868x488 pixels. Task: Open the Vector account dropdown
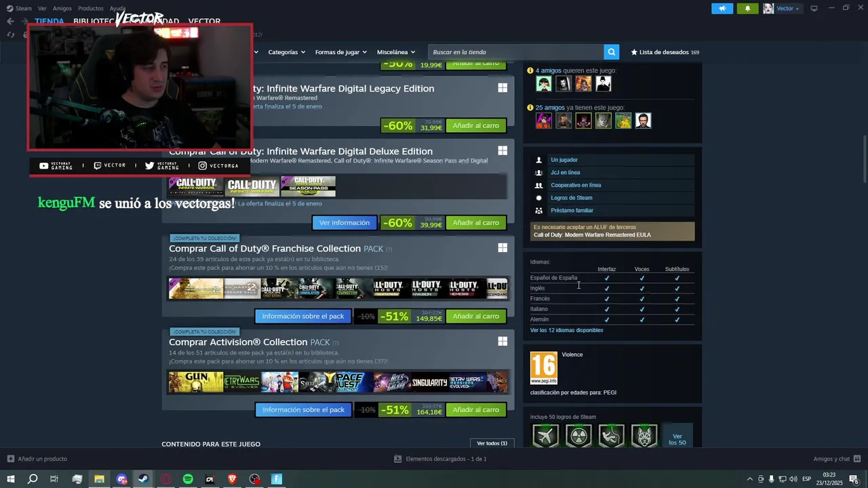788,8
